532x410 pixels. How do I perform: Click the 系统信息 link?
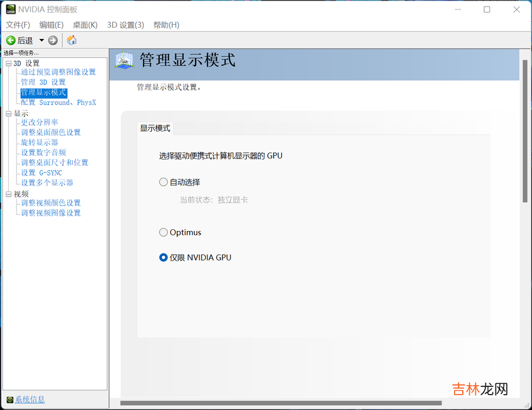click(30, 400)
